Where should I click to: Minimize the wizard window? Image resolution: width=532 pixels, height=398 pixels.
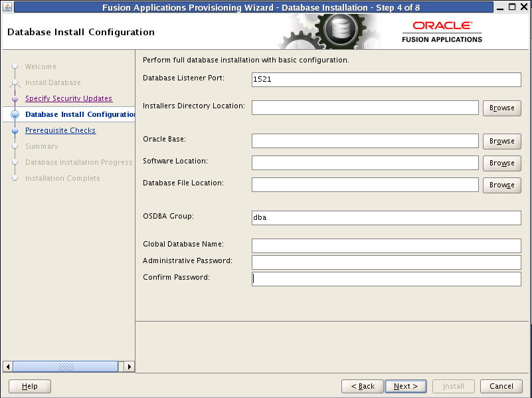point(500,7)
